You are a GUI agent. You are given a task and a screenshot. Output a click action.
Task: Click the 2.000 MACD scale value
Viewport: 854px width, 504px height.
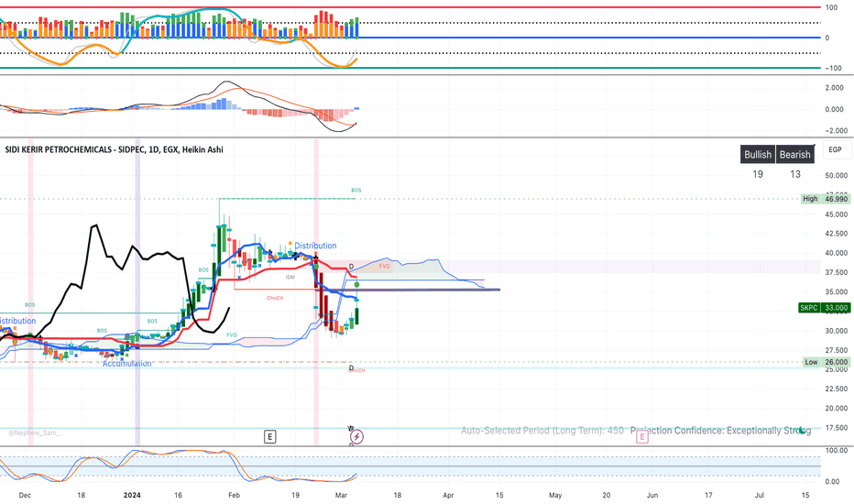click(835, 88)
